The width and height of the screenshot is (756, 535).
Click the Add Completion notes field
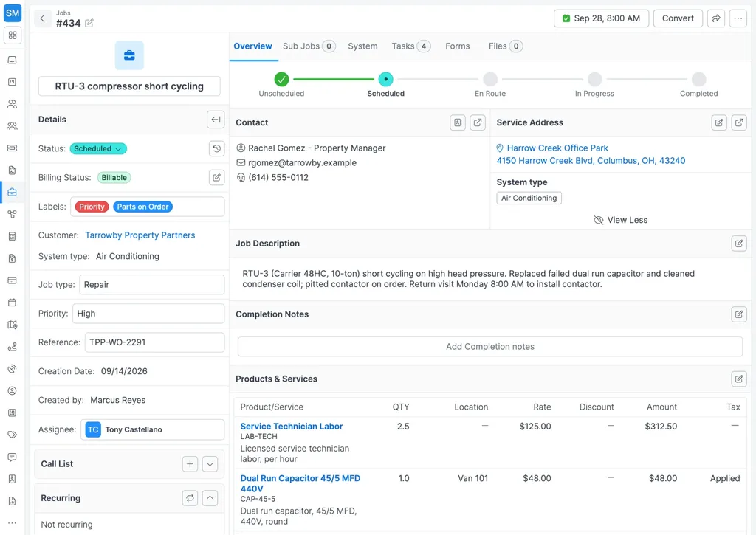tap(490, 347)
